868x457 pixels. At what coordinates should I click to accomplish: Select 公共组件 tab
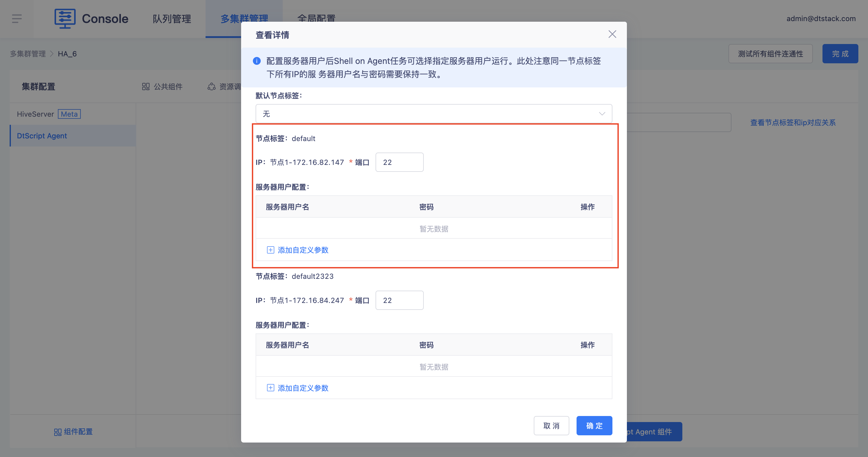tap(162, 87)
